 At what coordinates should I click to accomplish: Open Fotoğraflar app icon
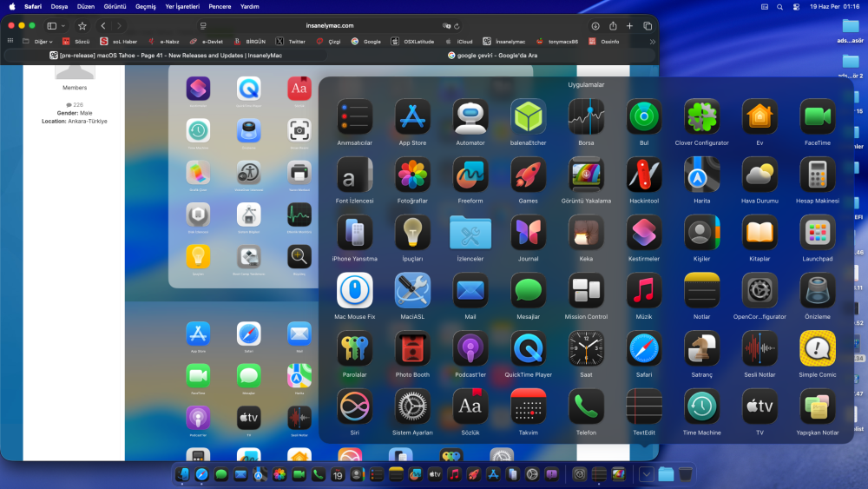click(412, 175)
